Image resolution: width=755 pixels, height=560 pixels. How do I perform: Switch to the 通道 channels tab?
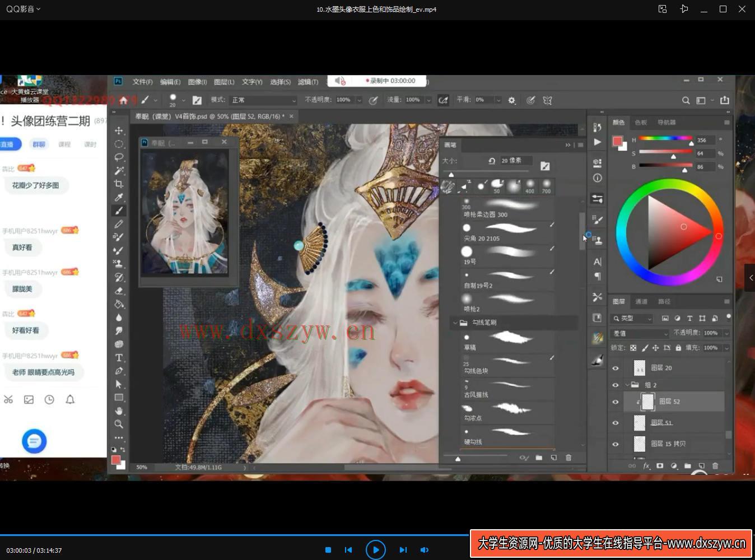click(x=641, y=301)
